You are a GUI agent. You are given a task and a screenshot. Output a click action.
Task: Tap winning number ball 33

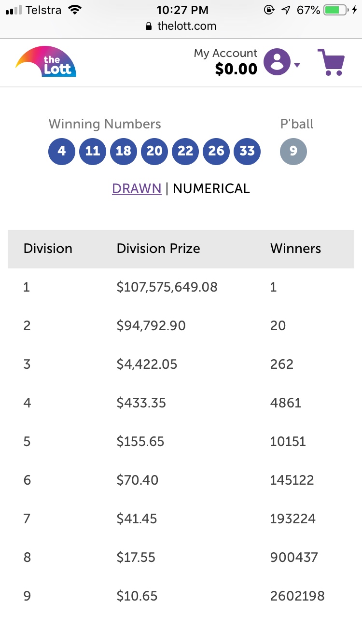247,151
